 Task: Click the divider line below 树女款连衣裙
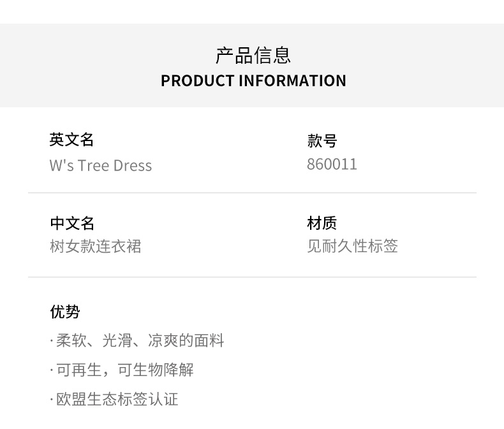pyautogui.click(x=252, y=277)
